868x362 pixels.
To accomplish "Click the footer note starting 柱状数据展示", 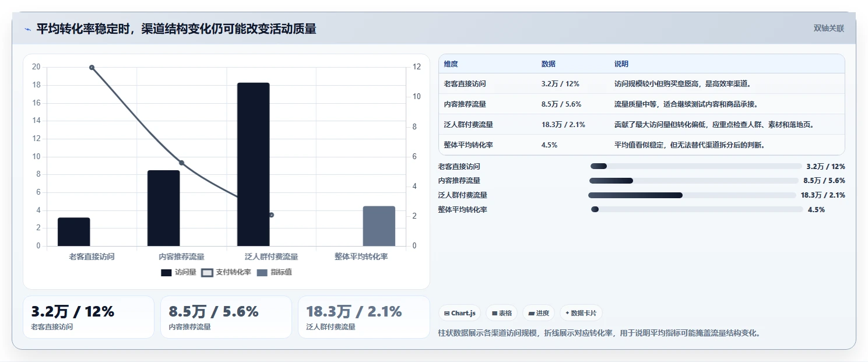I will (x=599, y=333).
